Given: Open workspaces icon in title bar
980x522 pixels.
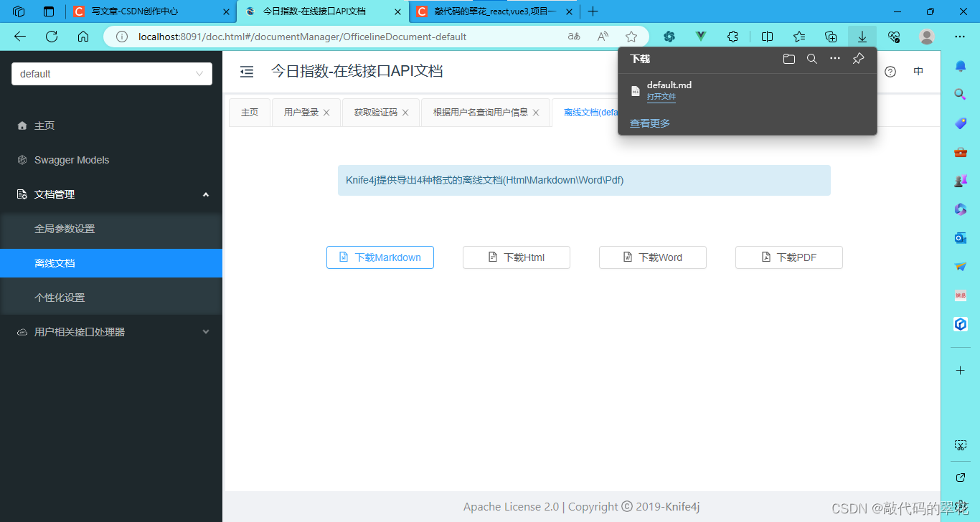Looking at the screenshot, I should (19, 11).
